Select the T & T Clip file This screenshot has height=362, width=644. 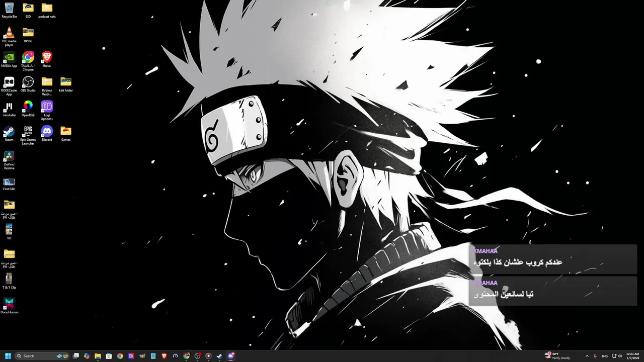(x=9, y=281)
